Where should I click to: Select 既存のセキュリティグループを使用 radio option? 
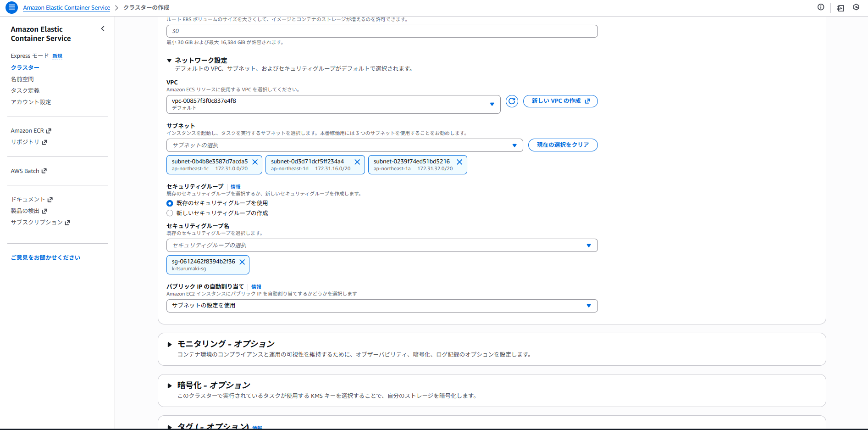coord(170,203)
